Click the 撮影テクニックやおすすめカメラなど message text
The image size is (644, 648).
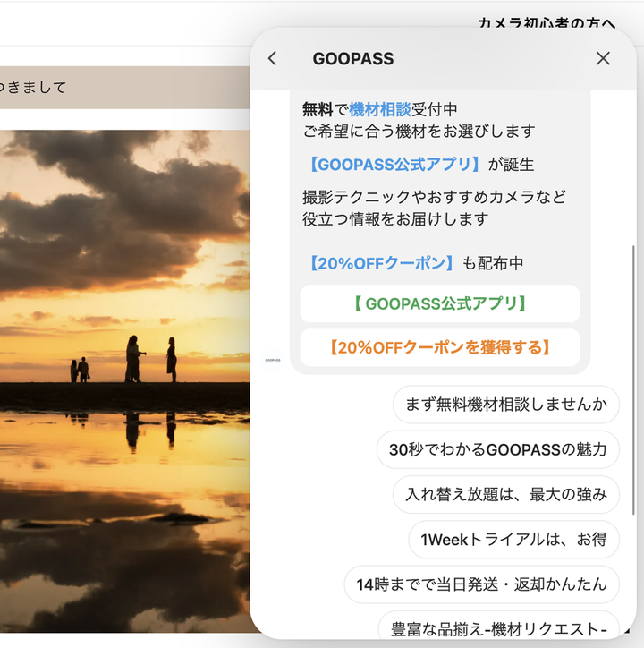[x=434, y=198]
